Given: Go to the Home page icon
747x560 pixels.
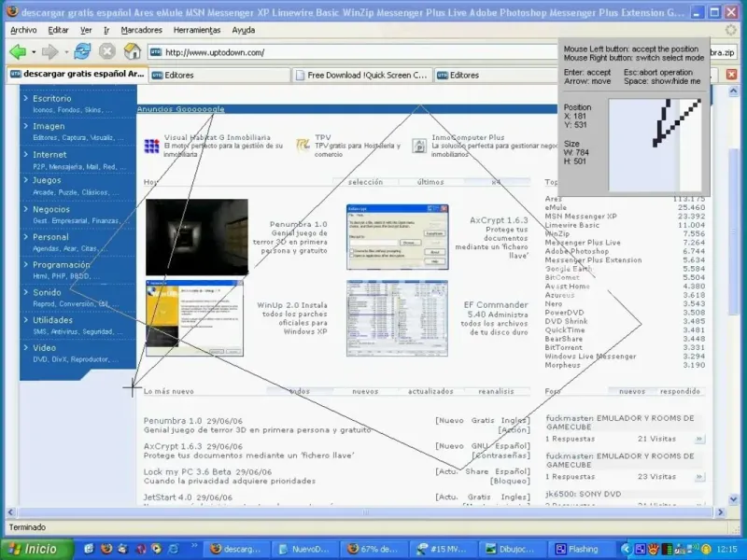Looking at the screenshot, I should point(132,51).
